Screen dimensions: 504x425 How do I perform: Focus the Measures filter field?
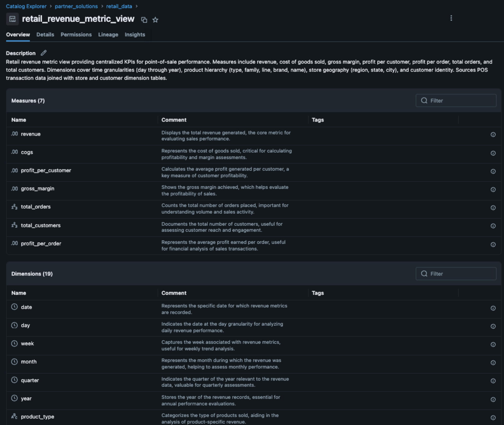tap(456, 100)
